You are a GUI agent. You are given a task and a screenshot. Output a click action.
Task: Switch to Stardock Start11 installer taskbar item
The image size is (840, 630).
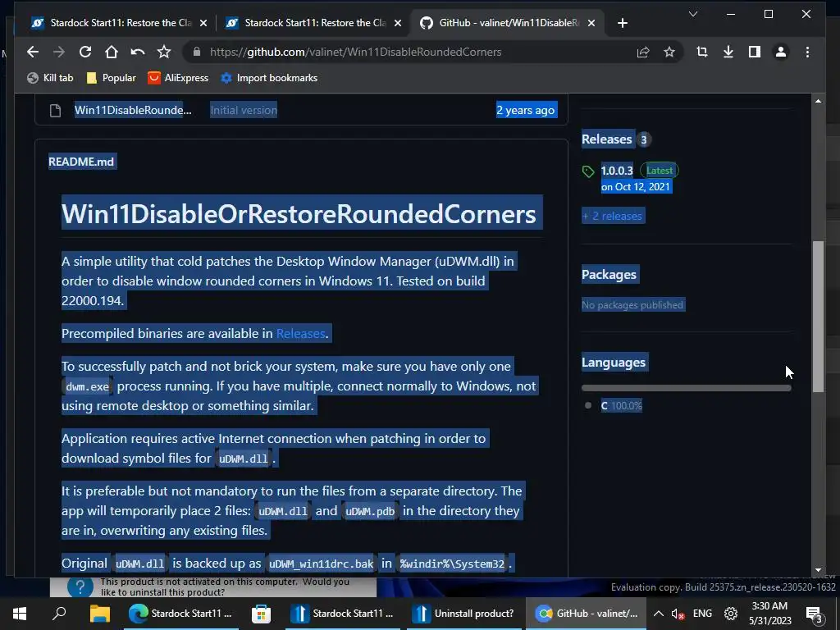click(343, 614)
